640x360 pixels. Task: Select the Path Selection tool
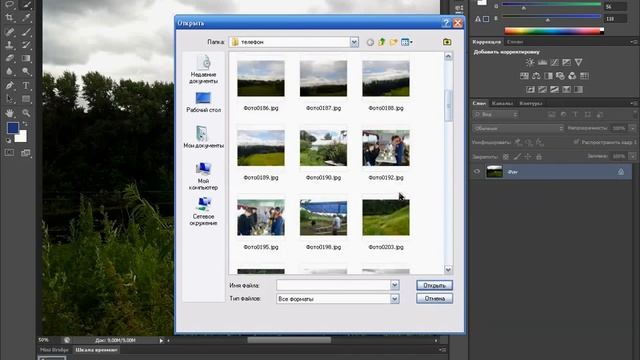(x=9, y=99)
